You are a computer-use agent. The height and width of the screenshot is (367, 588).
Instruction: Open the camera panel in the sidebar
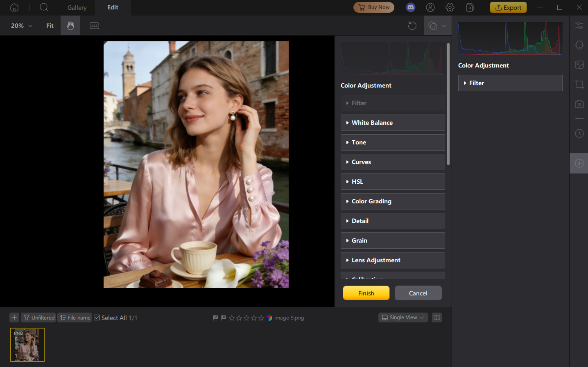(x=579, y=104)
